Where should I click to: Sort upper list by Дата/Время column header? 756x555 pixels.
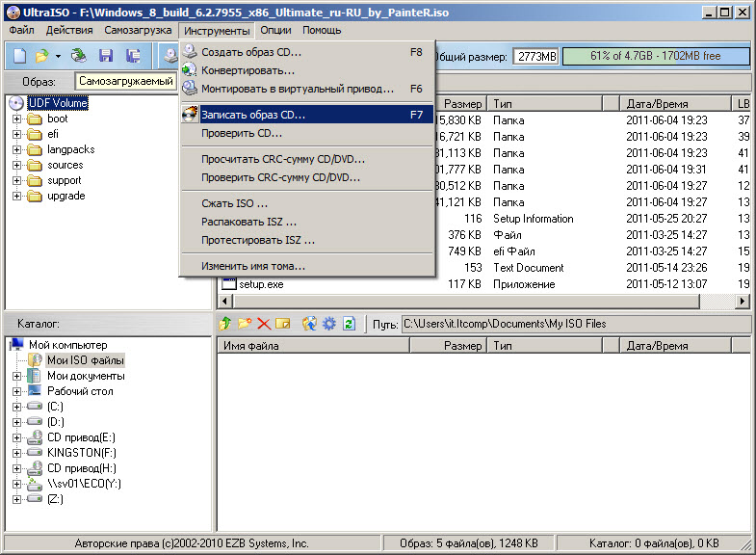675,104
